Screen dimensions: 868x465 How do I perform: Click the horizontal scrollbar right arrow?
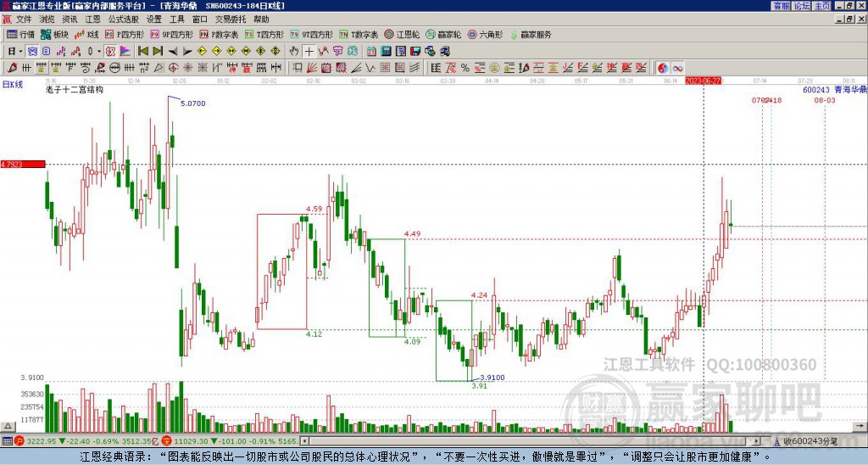756,441
